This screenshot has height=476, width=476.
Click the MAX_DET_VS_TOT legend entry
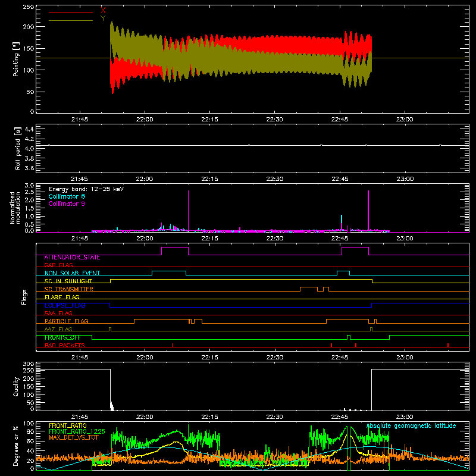tap(74, 437)
